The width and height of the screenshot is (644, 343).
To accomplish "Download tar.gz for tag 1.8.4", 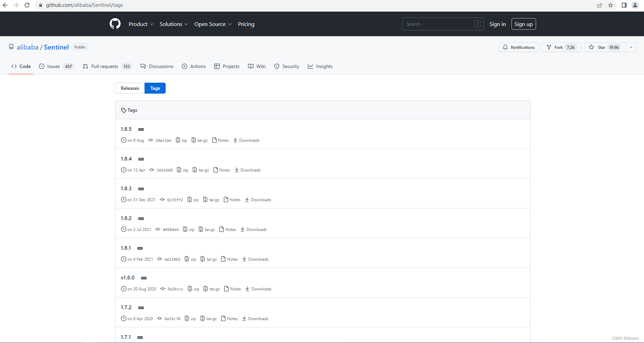I will tap(201, 170).
